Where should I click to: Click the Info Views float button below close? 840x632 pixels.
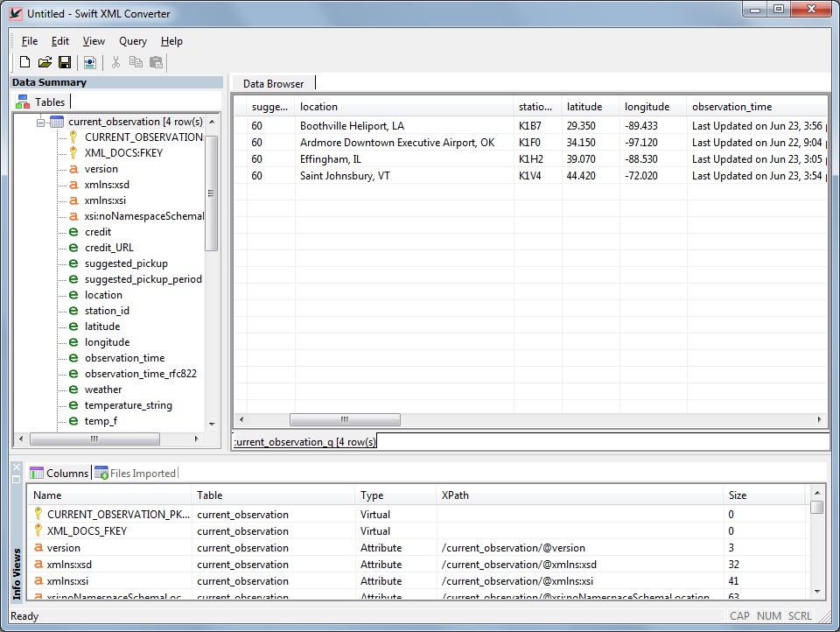(17, 479)
